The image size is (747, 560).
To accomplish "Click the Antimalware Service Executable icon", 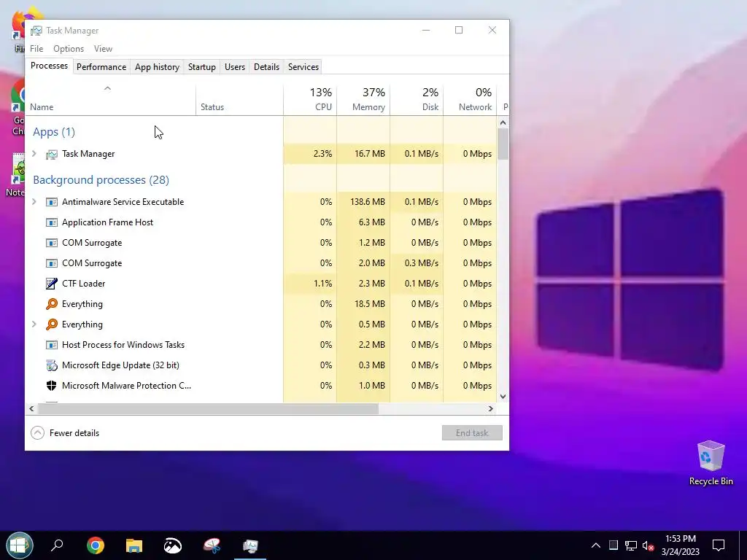I will point(52,202).
